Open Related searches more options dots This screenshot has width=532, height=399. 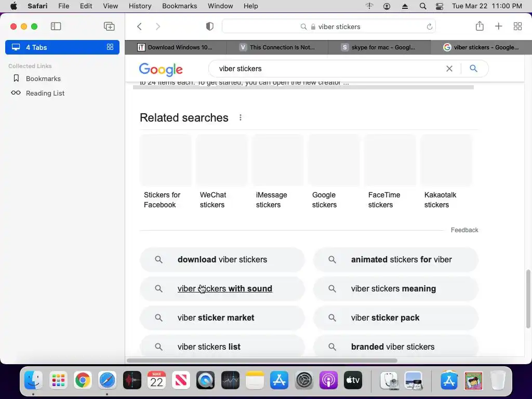[240, 117]
